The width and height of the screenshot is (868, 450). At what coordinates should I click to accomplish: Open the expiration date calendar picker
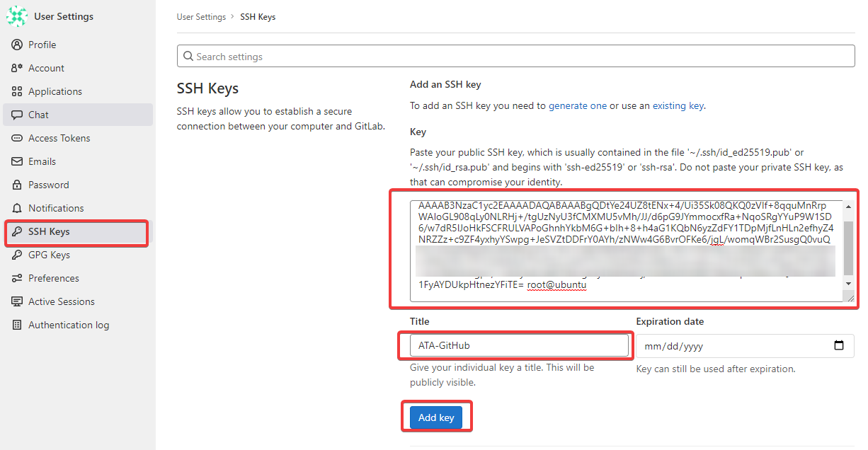(839, 346)
